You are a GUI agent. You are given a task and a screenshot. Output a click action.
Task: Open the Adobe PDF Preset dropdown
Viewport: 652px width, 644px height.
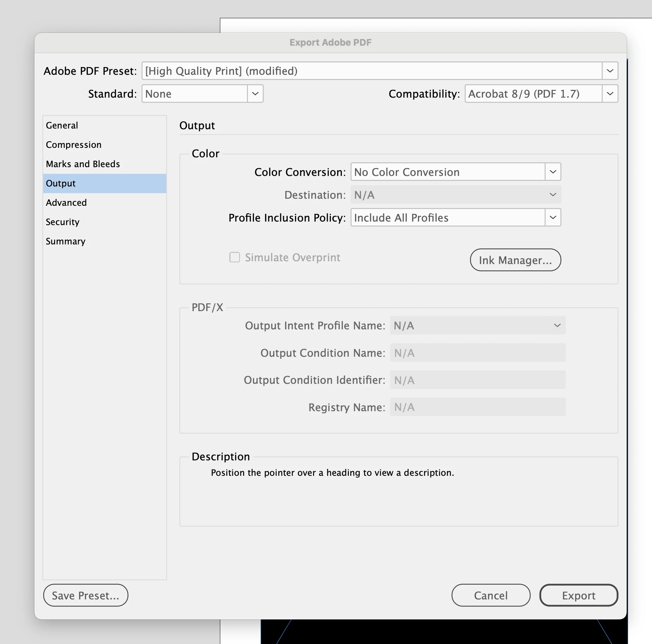pyautogui.click(x=380, y=71)
